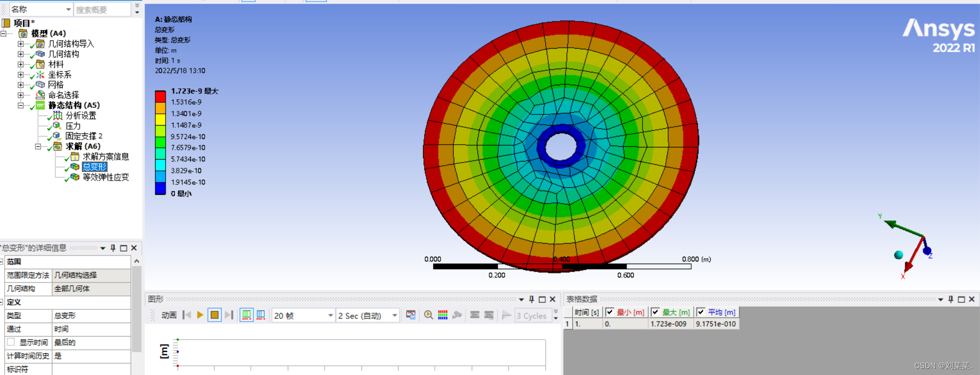Image resolution: width=980 pixels, height=375 pixels.
Task: Uncheck the 最大 [m] column checkbox
Action: pos(655,312)
